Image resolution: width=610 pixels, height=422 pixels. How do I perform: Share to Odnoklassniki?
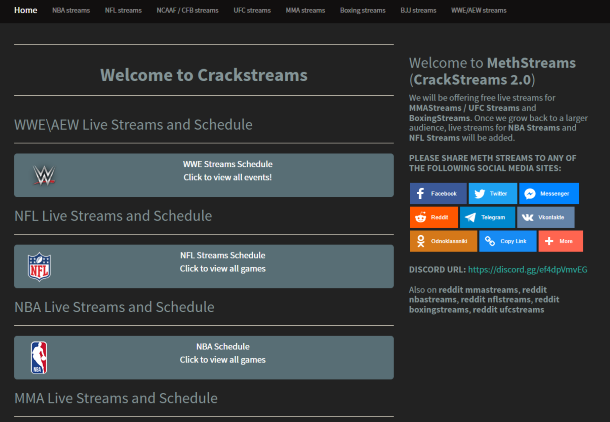point(443,241)
